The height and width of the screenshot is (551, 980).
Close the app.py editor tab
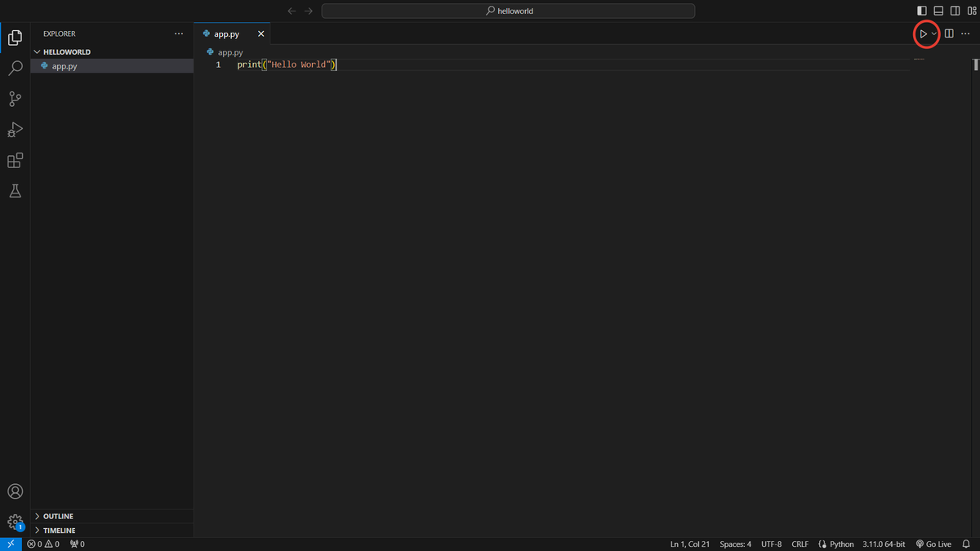(261, 33)
